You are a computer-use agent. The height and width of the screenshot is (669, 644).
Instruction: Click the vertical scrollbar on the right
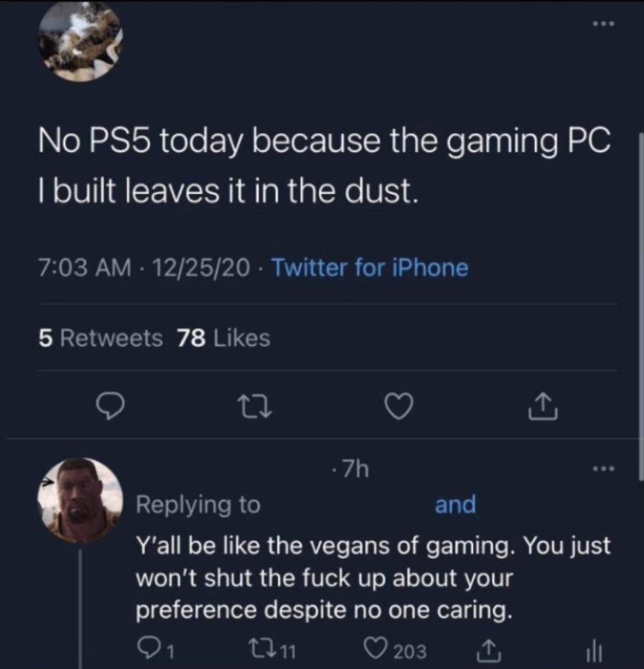[640, 303]
